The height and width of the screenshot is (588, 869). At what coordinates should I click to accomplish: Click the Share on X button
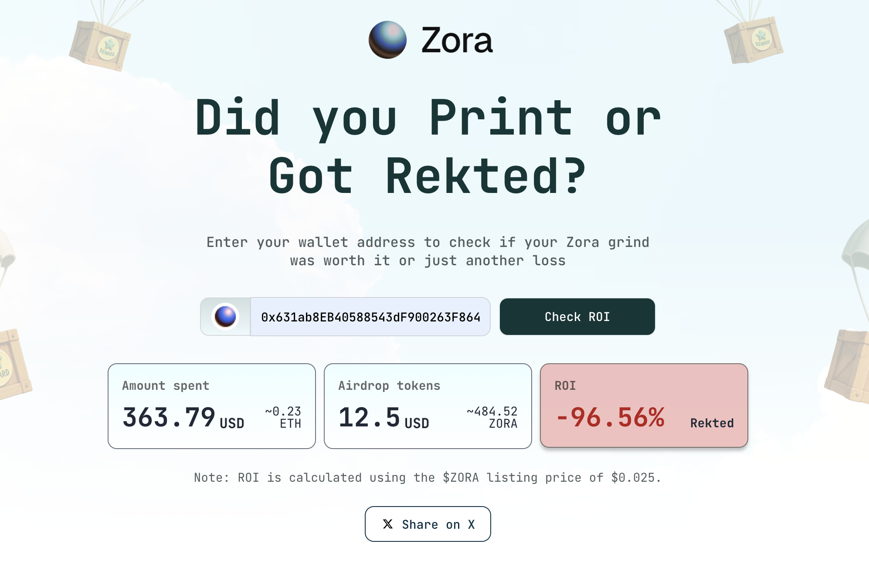[428, 524]
